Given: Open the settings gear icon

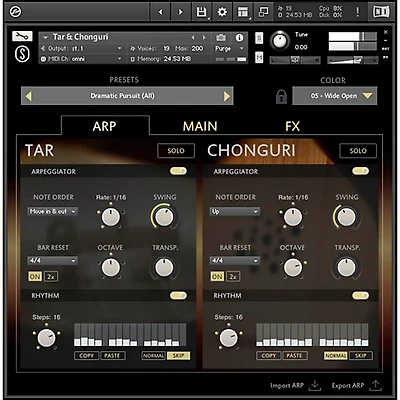Looking at the screenshot, I should 222,12.
